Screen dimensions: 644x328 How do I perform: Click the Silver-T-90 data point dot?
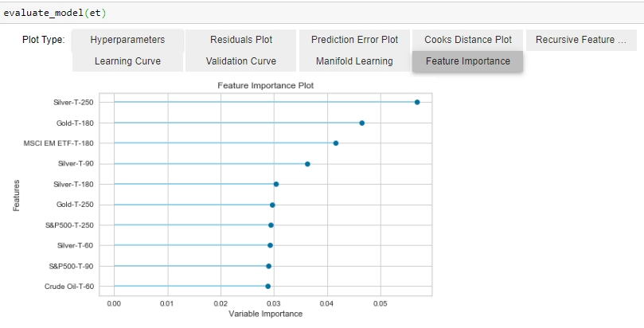pos(307,164)
